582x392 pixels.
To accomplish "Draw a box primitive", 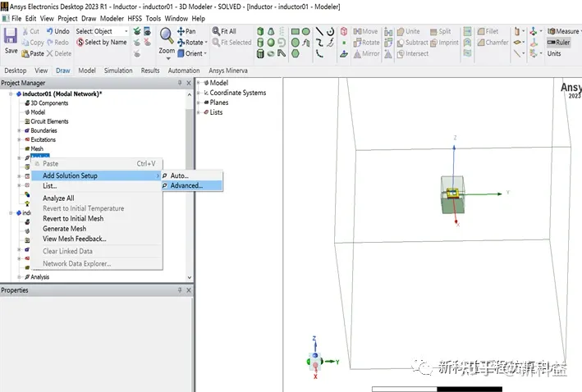I will click(260, 31).
